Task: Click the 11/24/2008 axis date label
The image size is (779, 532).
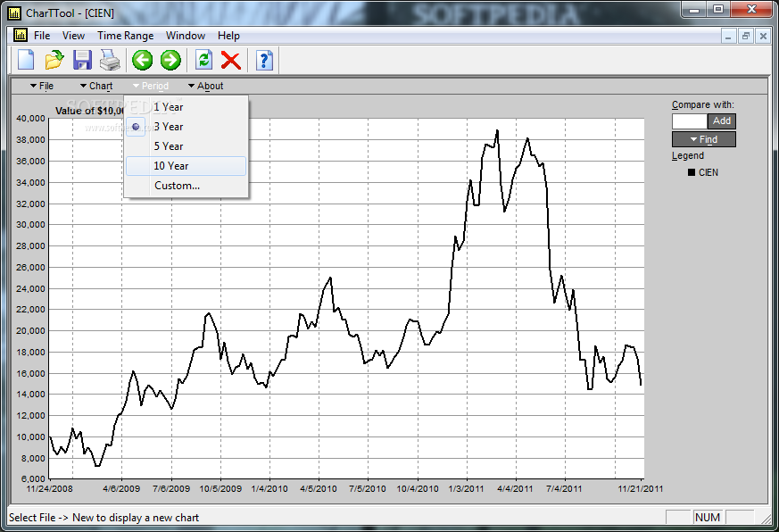Action: [49, 489]
